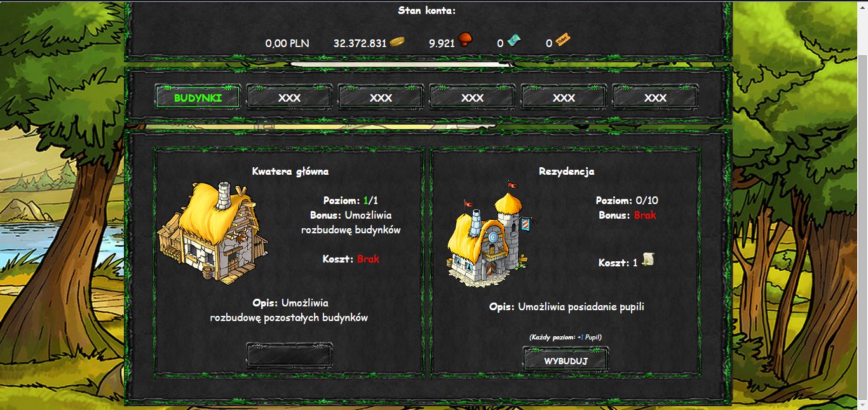Click the Kwatera główna title
This screenshot has height=410, width=868.
pyautogui.click(x=290, y=171)
